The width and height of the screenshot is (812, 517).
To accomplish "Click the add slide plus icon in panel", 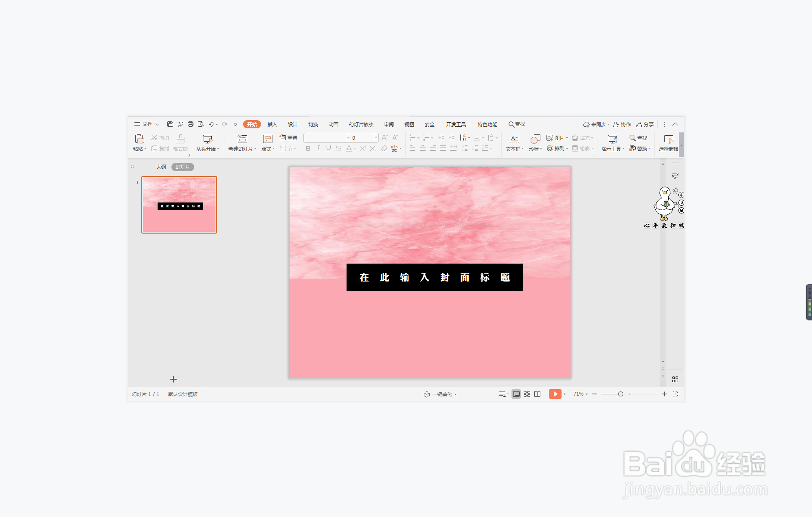I will pyautogui.click(x=173, y=379).
